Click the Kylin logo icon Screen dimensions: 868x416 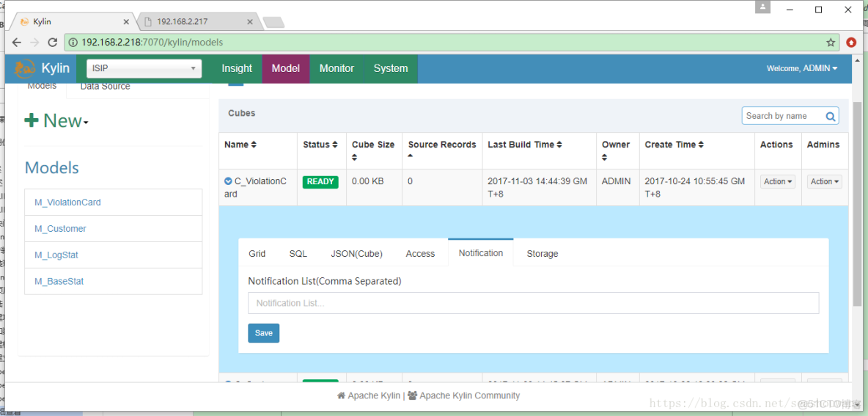(x=25, y=69)
